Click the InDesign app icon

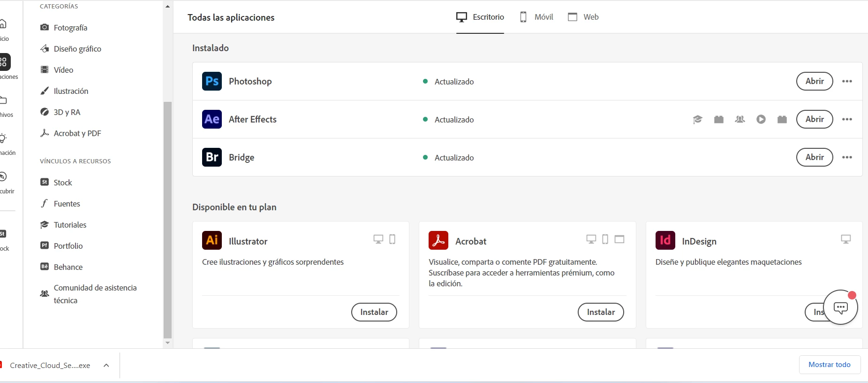(665, 240)
